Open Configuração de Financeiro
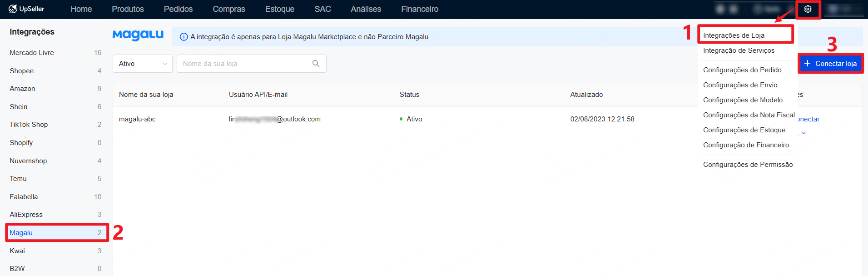The height and width of the screenshot is (276, 868). pyautogui.click(x=746, y=145)
